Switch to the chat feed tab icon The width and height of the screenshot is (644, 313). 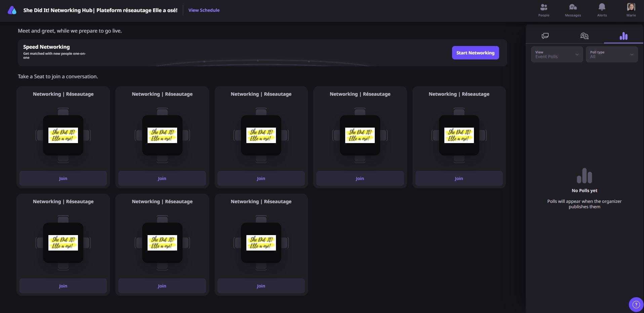tap(545, 36)
